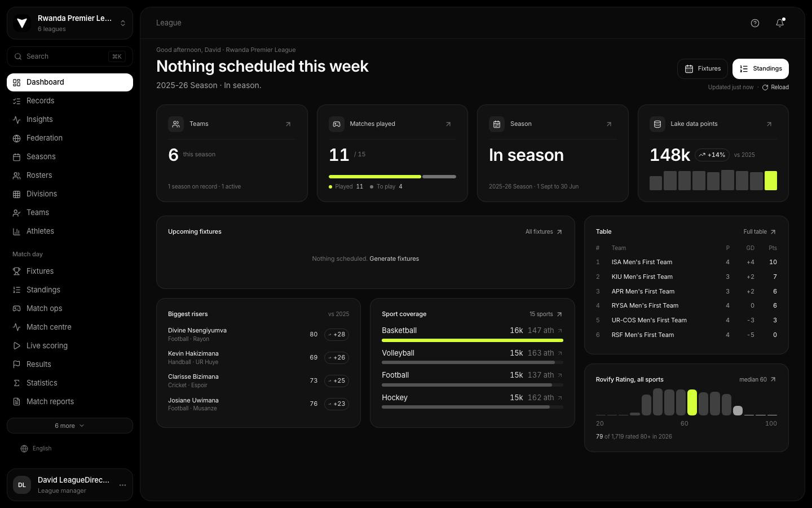
Task: Expand the Rwanda Premier League switcher
Action: click(x=70, y=23)
